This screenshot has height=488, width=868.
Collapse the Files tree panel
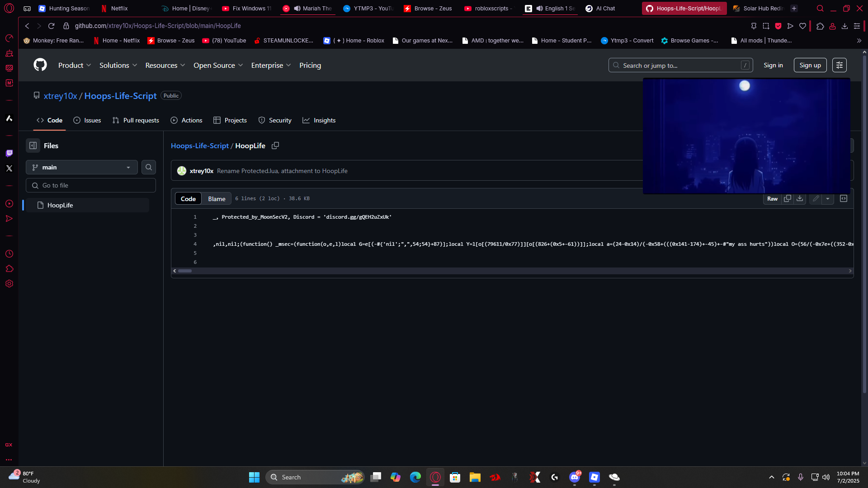(x=33, y=145)
